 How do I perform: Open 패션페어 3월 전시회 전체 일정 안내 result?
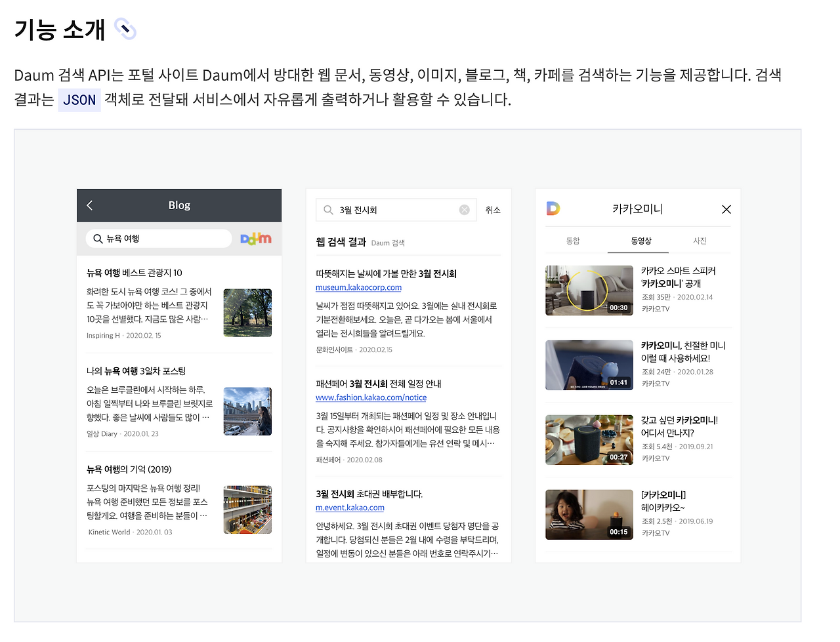click(x=379, y=384)
